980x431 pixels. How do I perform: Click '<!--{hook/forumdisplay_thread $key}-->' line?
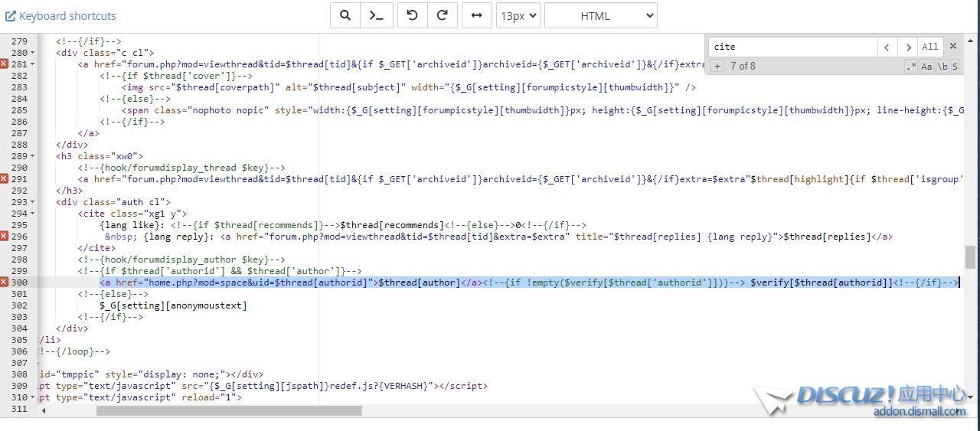(181, 168)
